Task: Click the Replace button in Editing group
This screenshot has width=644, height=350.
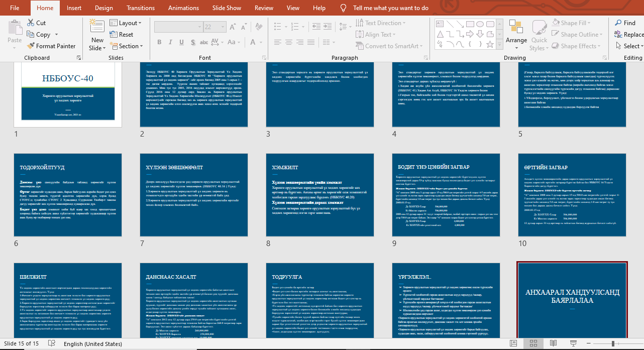Action: (x=628, y=35)
